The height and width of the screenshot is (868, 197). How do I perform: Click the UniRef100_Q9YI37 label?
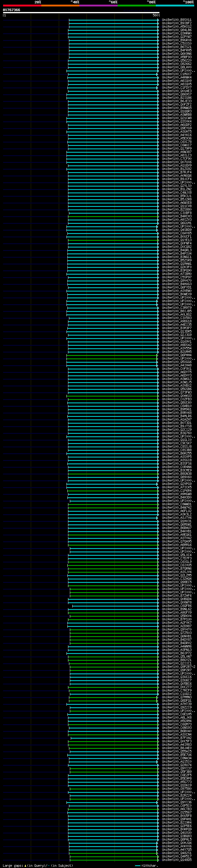177,768
